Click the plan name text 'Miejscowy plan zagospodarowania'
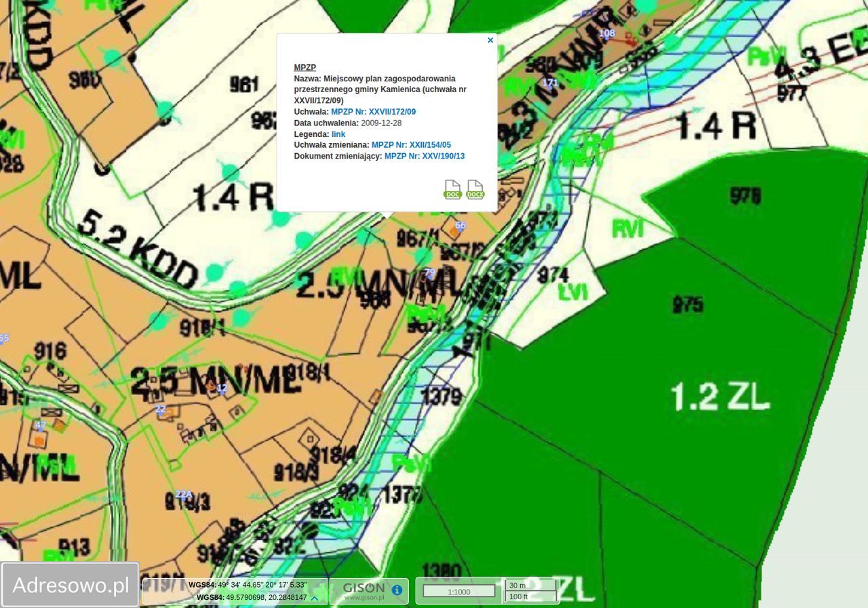This screenshot has height=608, width=868. pos(389,79)
